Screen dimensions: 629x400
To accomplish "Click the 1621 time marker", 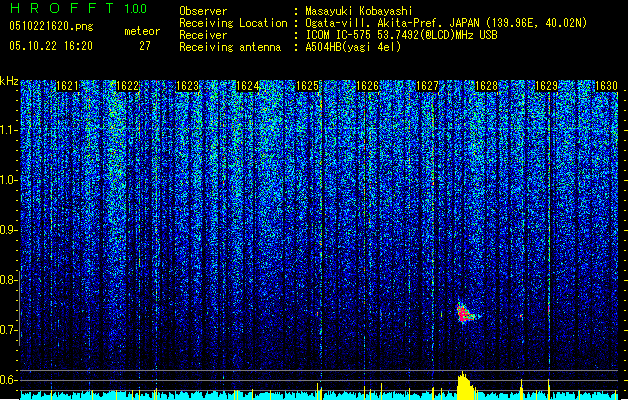I will (67, 86).
